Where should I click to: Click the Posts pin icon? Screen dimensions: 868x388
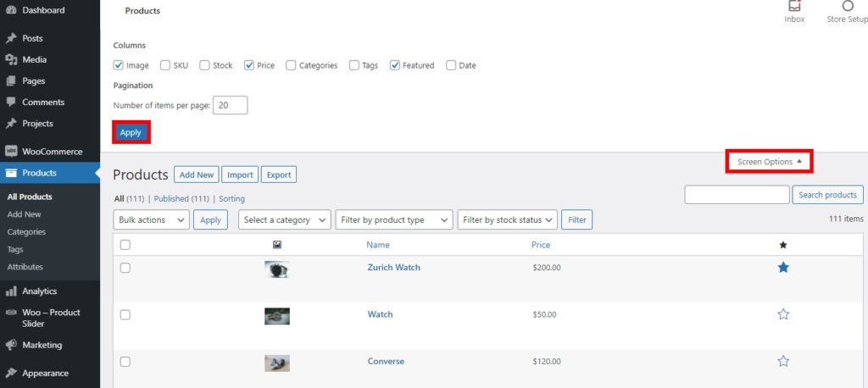pos(11,38)
